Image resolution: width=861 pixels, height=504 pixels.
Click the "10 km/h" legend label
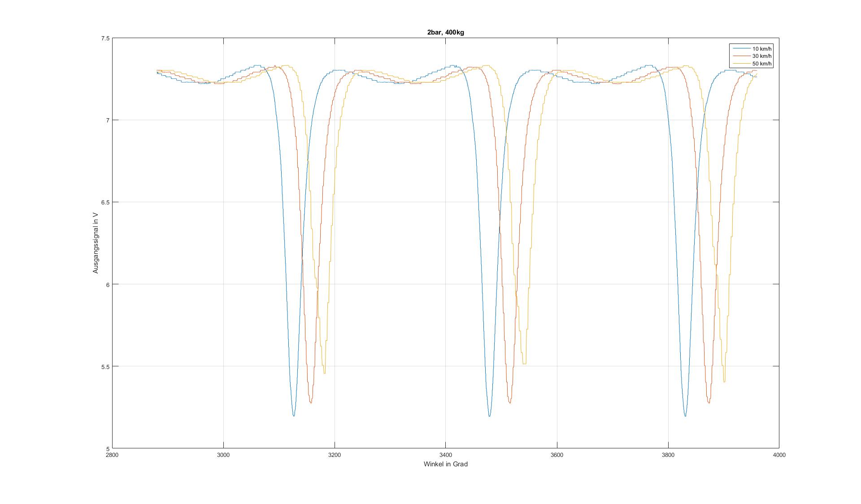point(762,49)
